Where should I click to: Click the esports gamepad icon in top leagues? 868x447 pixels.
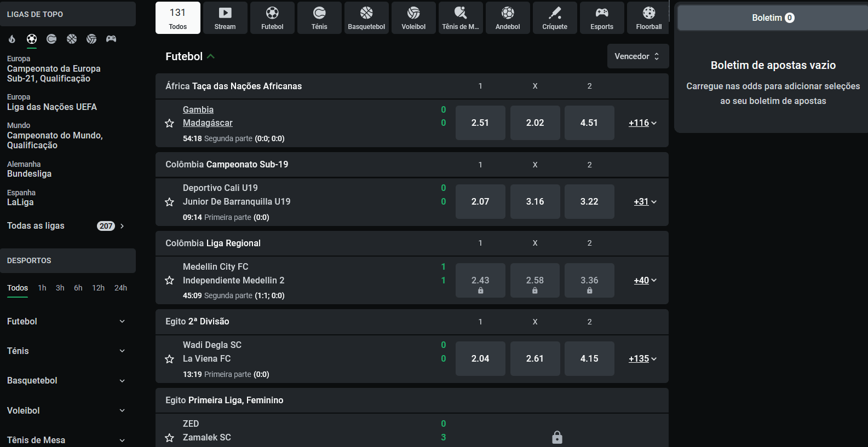coord(111,39)
